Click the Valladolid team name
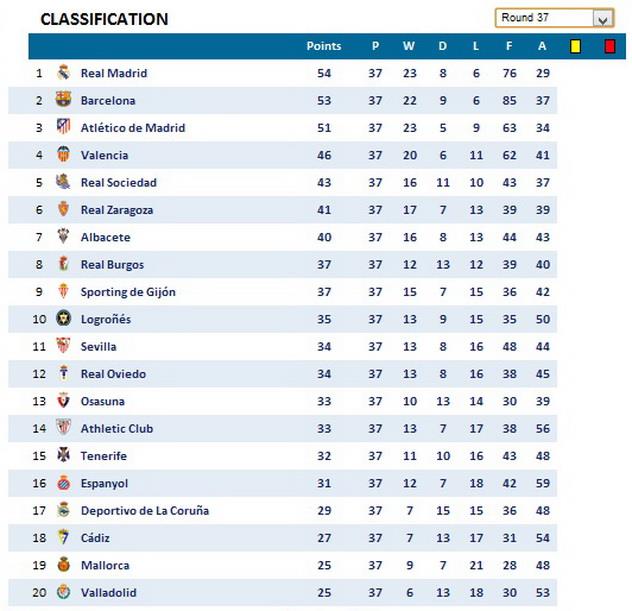This screenshot has height=611, width=632. tap(108, 592)
